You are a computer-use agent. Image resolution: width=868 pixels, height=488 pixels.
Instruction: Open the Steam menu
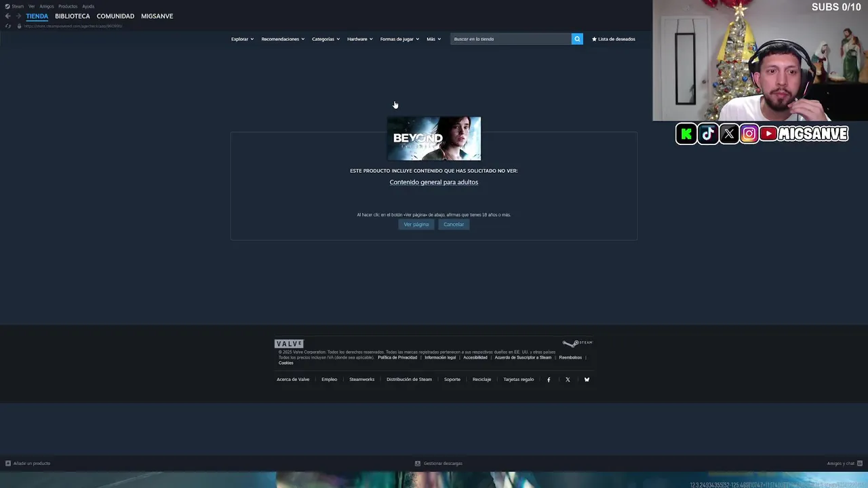pyautogui.click(x=18, y=6)
